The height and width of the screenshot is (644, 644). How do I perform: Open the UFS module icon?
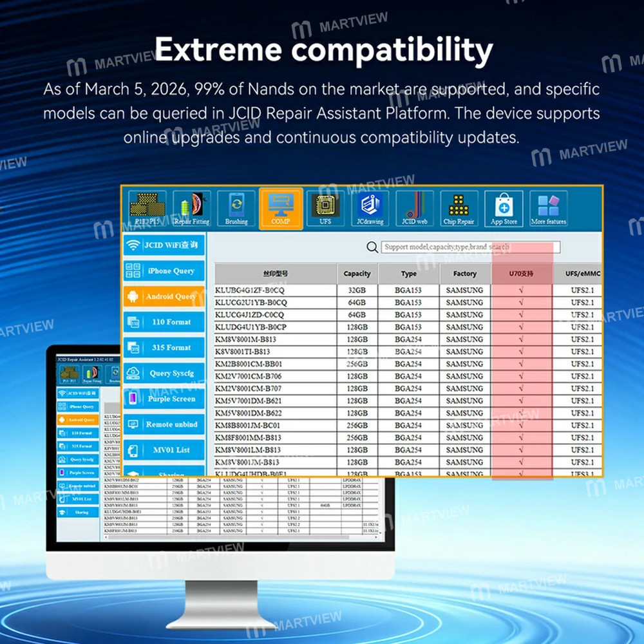[325, 208]
